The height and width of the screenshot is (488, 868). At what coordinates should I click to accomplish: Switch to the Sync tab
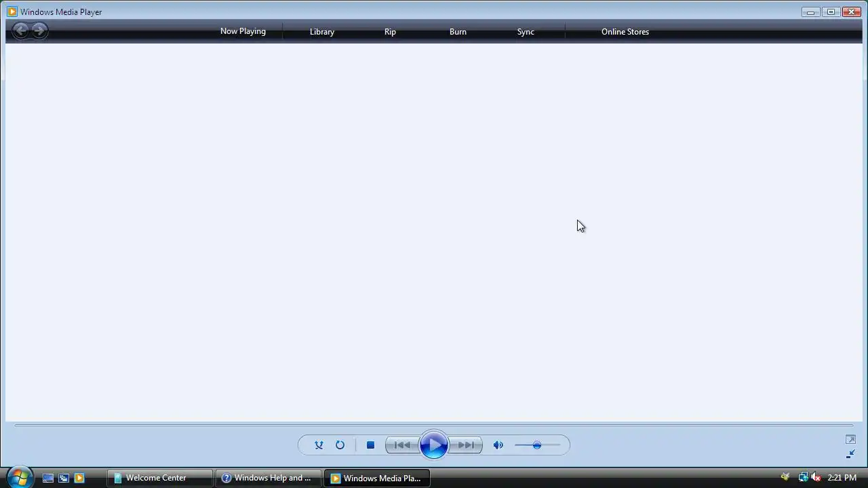[x=526, y=32]
